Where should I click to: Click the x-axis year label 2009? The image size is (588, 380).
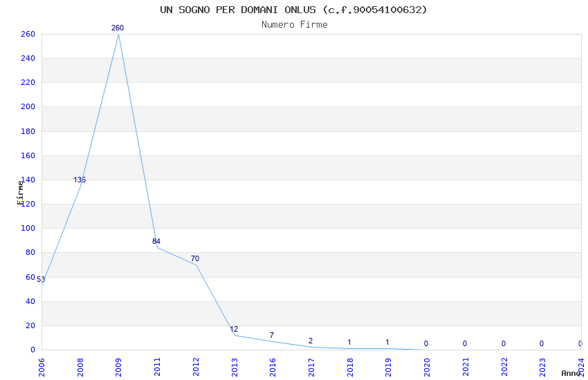(118, 367)
